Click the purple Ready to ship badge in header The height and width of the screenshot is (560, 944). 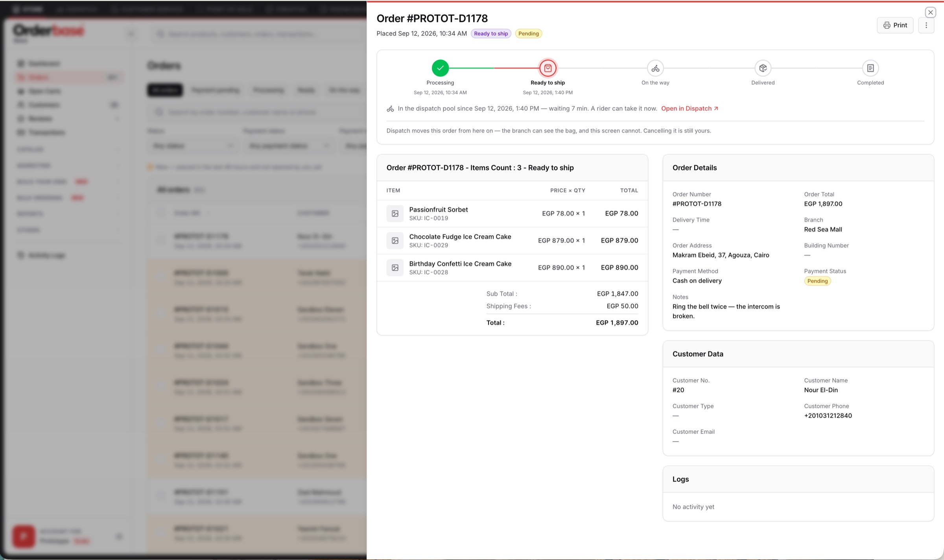[x=491, y=33]
